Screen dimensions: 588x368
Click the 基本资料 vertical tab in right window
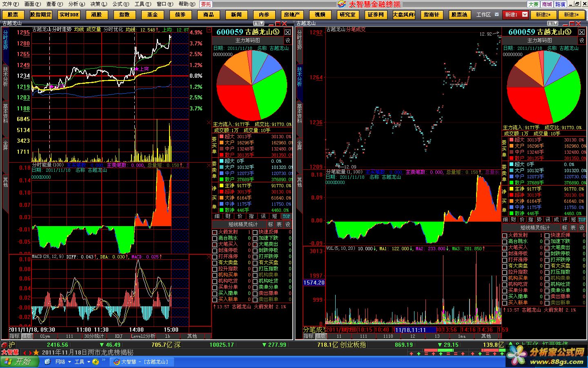pos(299,114)
